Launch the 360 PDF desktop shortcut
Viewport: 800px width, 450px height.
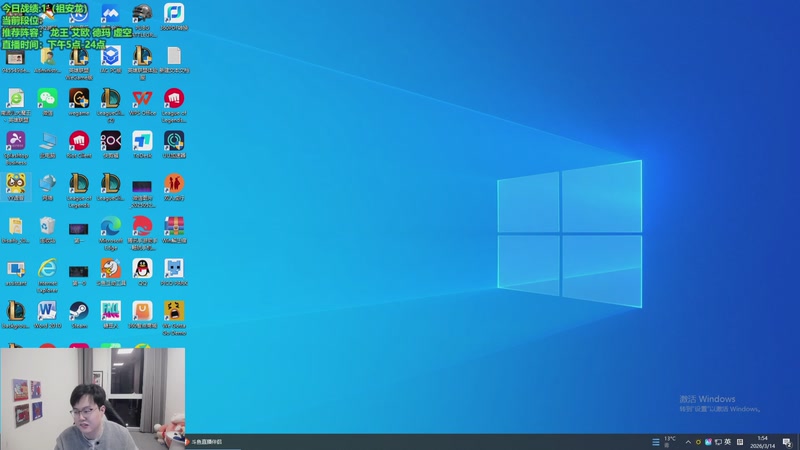point(174,14)
